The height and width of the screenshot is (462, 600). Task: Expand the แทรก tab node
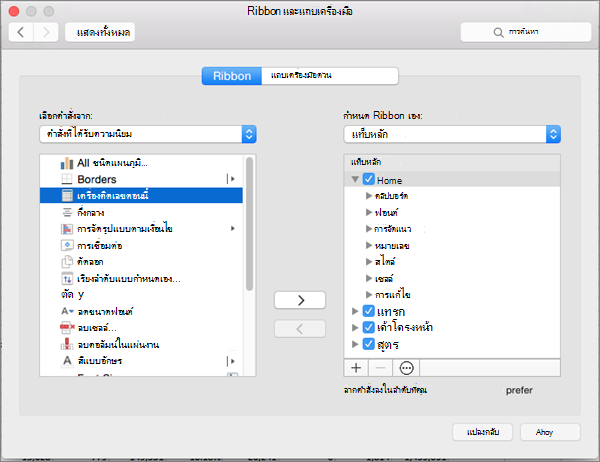355,311
